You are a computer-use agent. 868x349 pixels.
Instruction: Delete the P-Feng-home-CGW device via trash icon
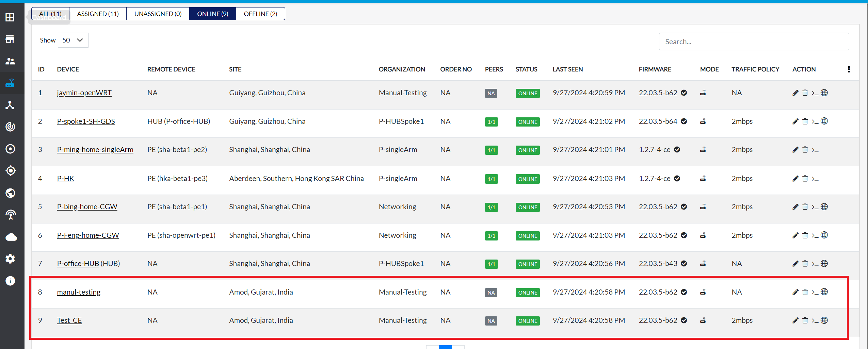805,235
